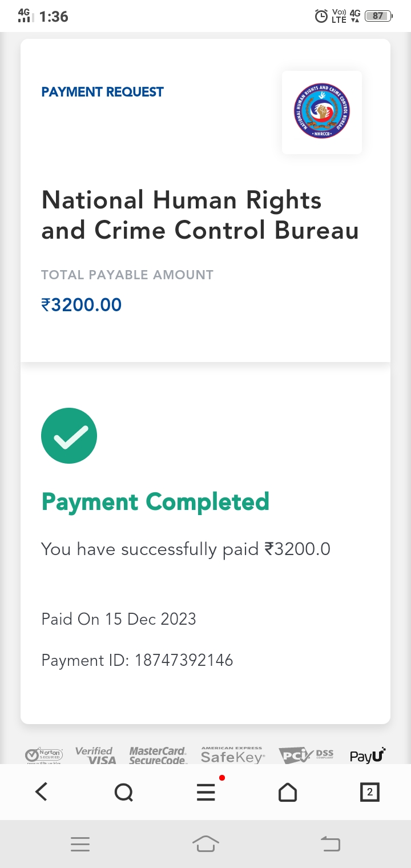Go back using browser back arrow
The image size is (411, 868).
pos(42,792)
